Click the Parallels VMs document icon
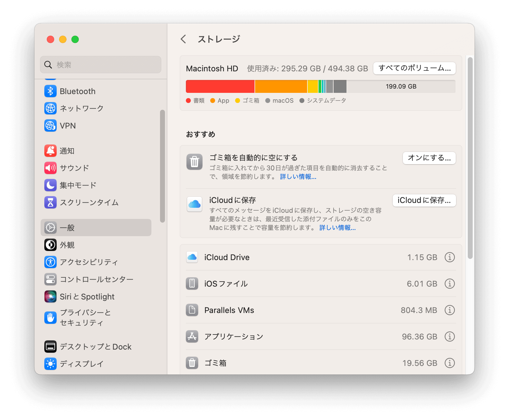 click(192, 310)
